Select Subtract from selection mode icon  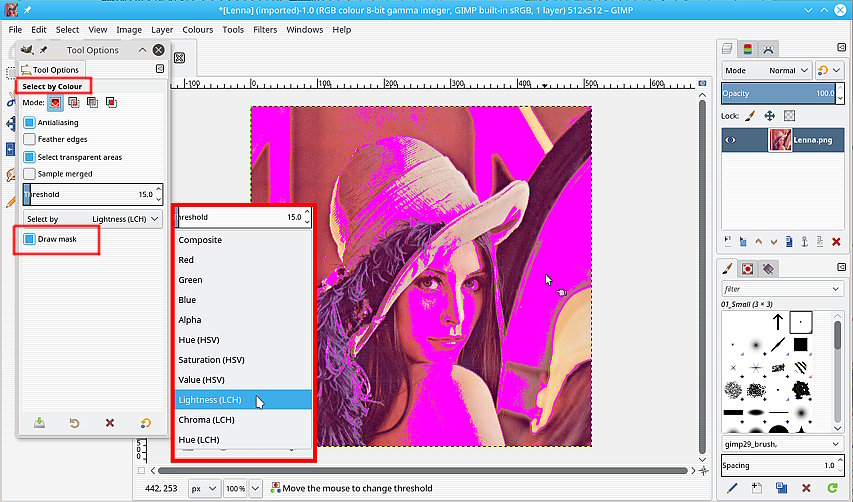point(92,102)
